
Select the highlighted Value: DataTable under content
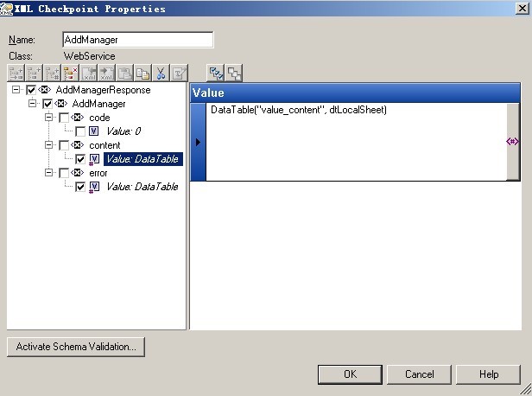(x=143, y=159)
